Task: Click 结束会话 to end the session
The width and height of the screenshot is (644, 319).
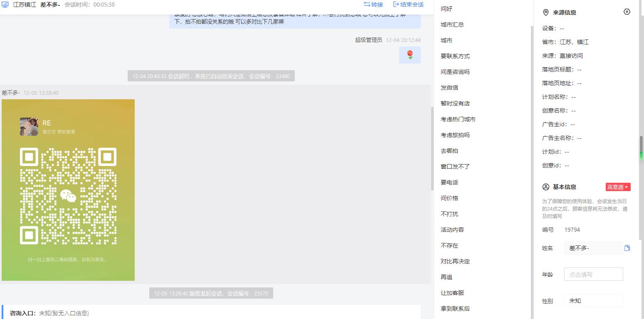Action: click(x=408, y=5)
